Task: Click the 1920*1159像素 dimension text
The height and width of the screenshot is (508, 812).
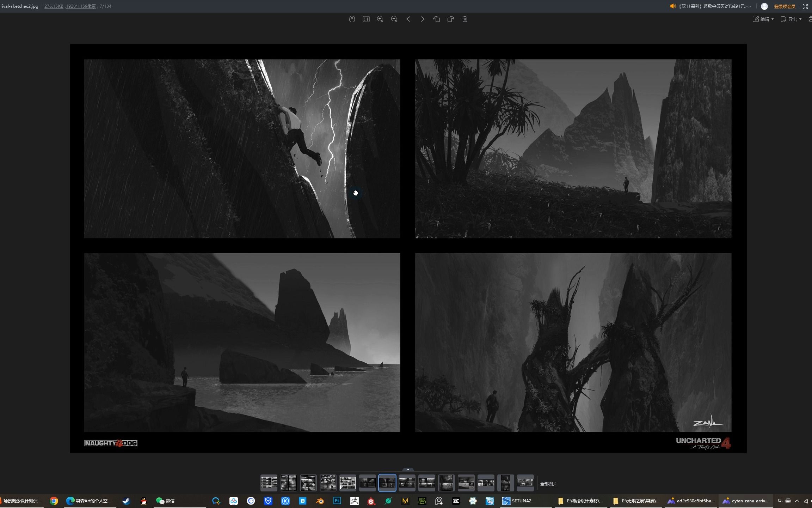Action: tap(81, 6)
